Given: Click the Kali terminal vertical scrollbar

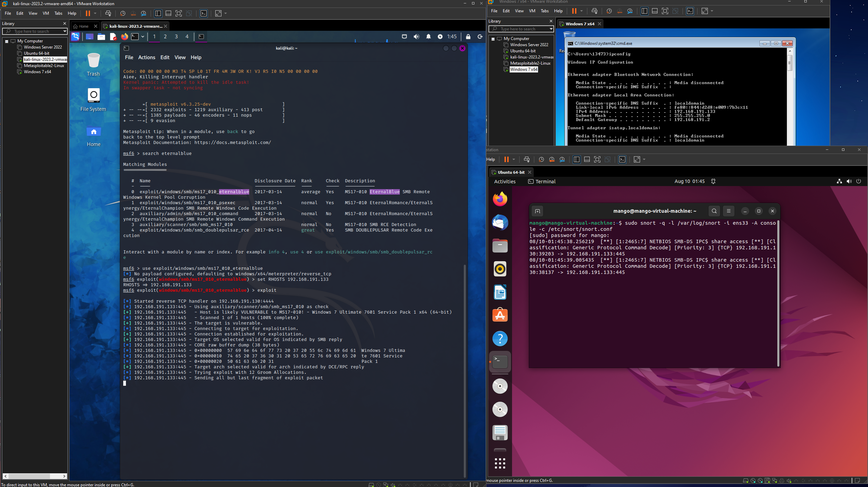Looking at the screenshot, I should [464, 370].
